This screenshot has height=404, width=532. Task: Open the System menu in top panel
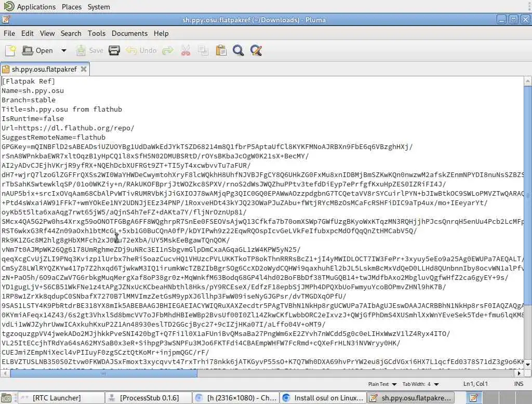pyautogui.click(x=99, y=7)
